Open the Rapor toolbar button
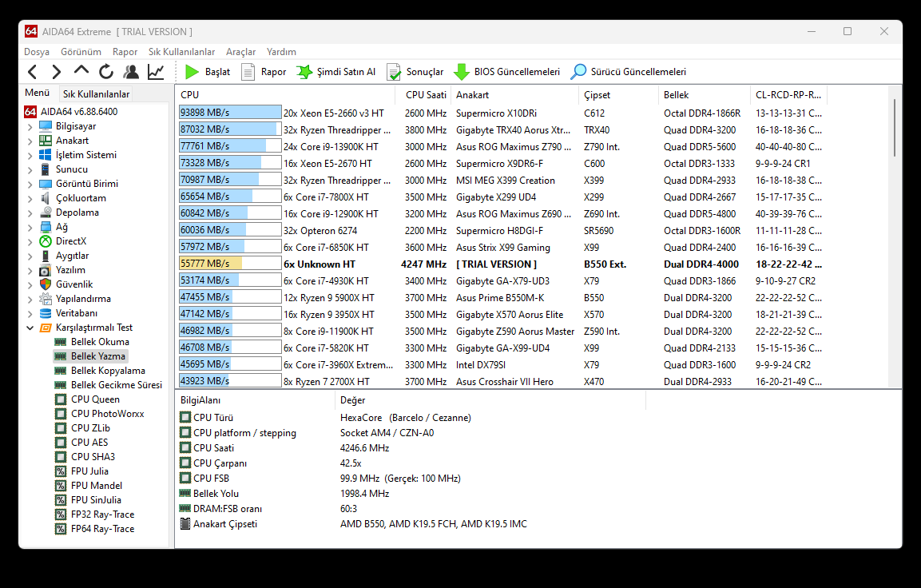921x588 pixels. (264, 72)
